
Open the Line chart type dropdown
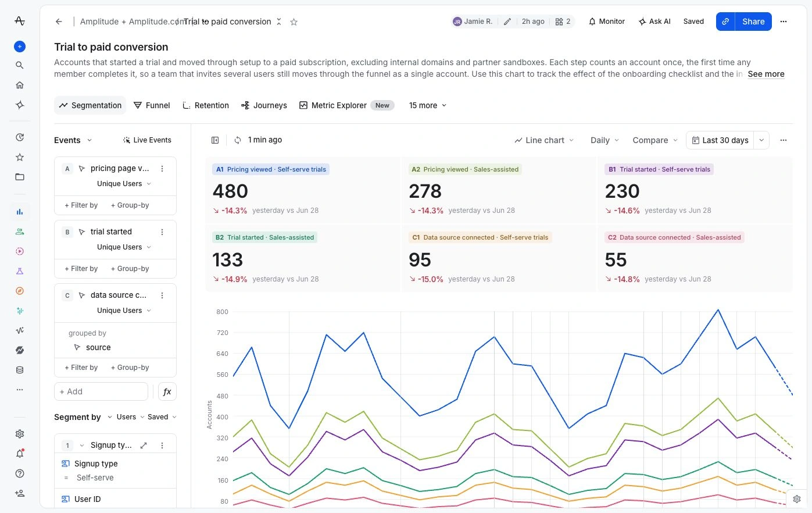[x=544, y=140]
